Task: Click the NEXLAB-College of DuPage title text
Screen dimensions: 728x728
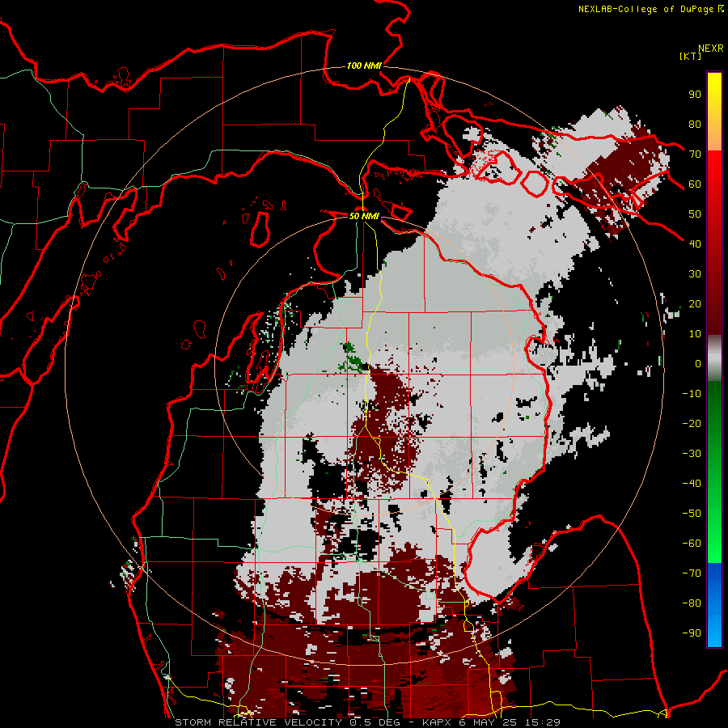Action: [645, 9]
